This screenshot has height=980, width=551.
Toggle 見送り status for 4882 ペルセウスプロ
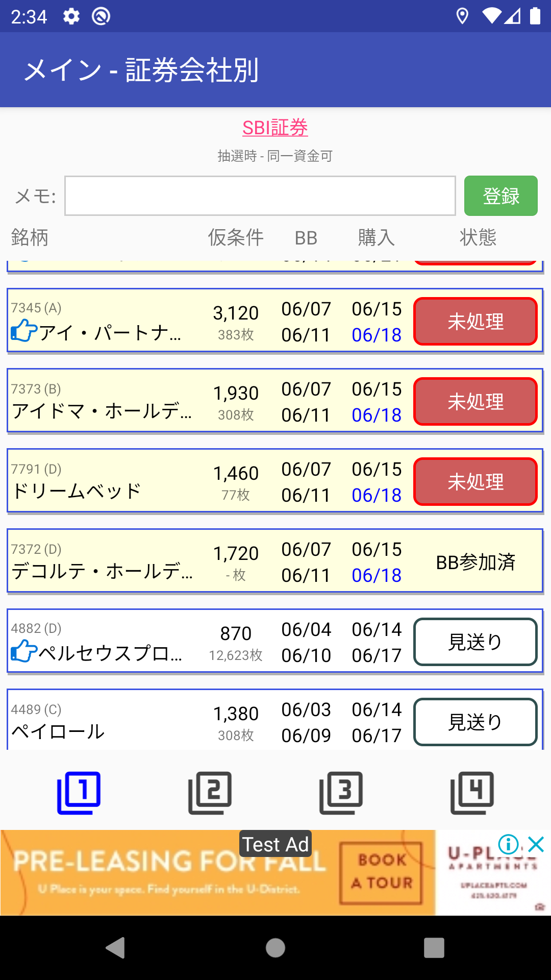click(475, 642)
